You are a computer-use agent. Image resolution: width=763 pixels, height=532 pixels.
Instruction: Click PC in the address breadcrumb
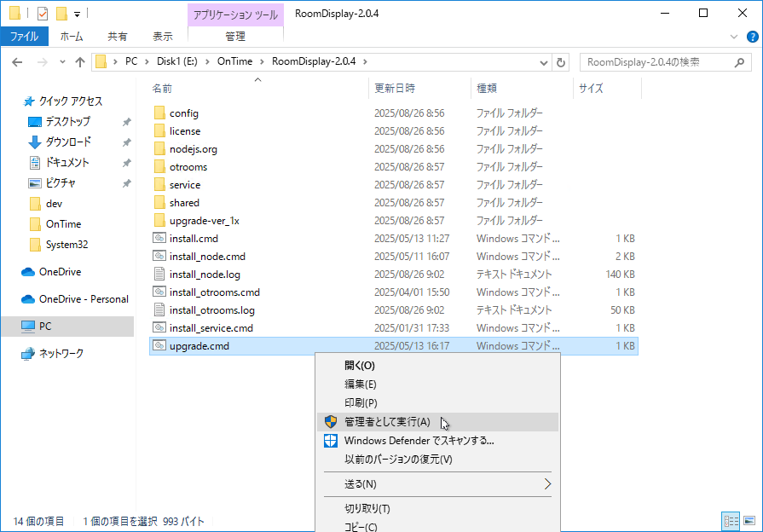click(x=131, y=61)
